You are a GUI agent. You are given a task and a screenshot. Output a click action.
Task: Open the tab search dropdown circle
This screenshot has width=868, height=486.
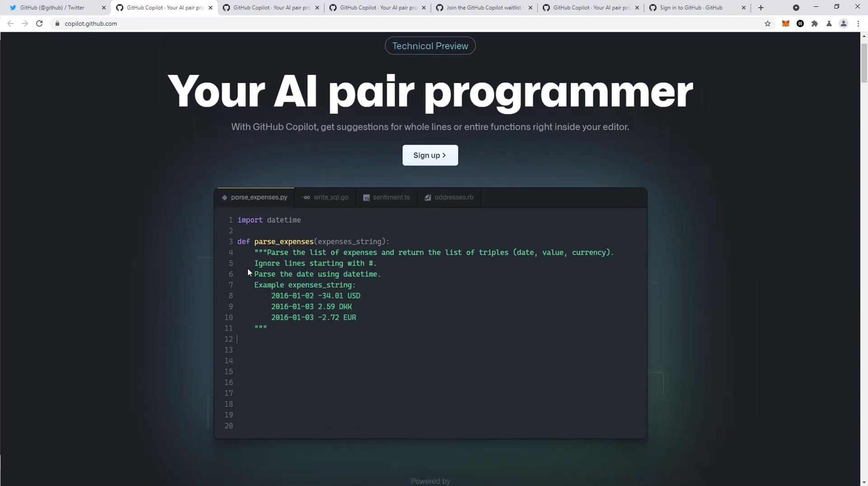(796, 8)
